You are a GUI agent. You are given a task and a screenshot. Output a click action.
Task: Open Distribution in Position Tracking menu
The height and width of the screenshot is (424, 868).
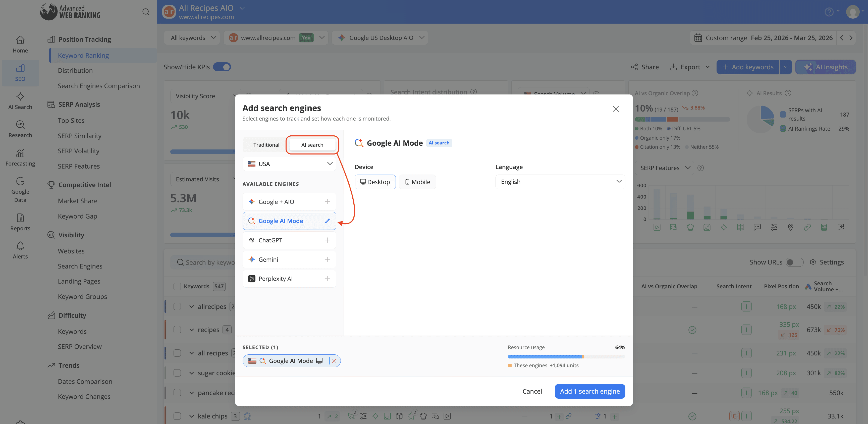click(x=75, y=70)
